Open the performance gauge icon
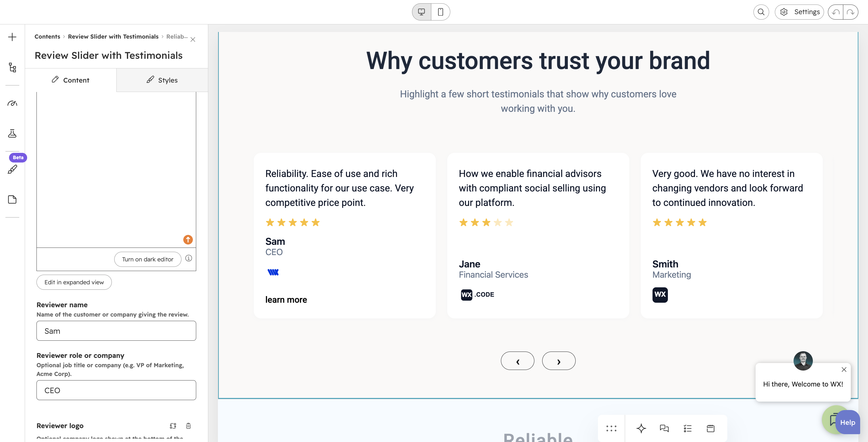This screenshot has height=442, width=868. point(12,103)
